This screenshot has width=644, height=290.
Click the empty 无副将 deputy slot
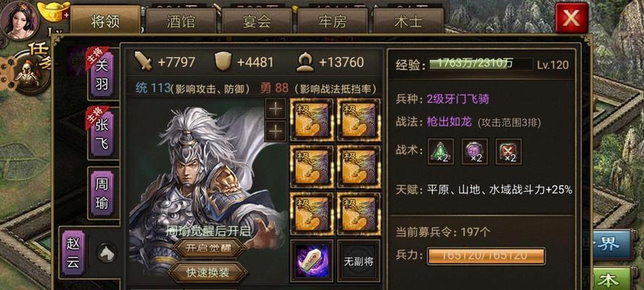[359, 261]
